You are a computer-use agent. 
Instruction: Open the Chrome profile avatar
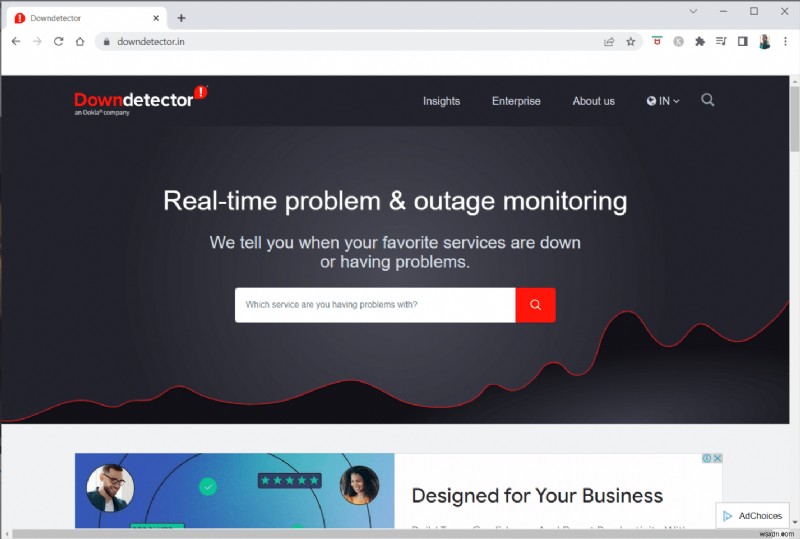point(764,41)
